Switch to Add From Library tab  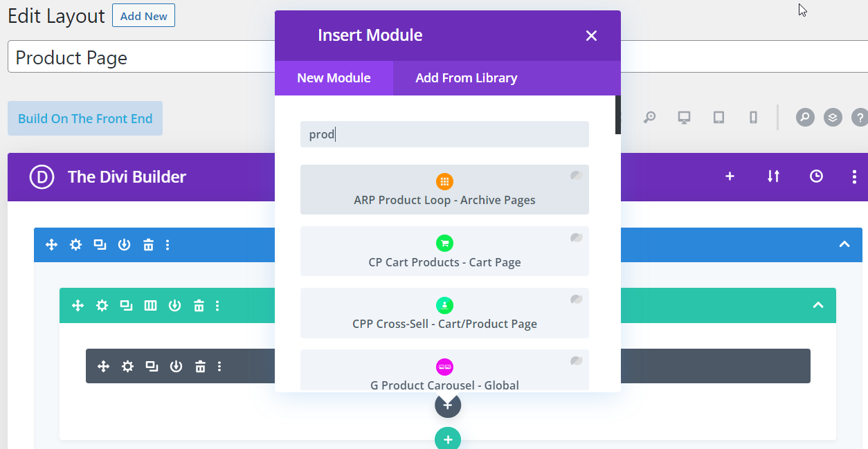466,78
